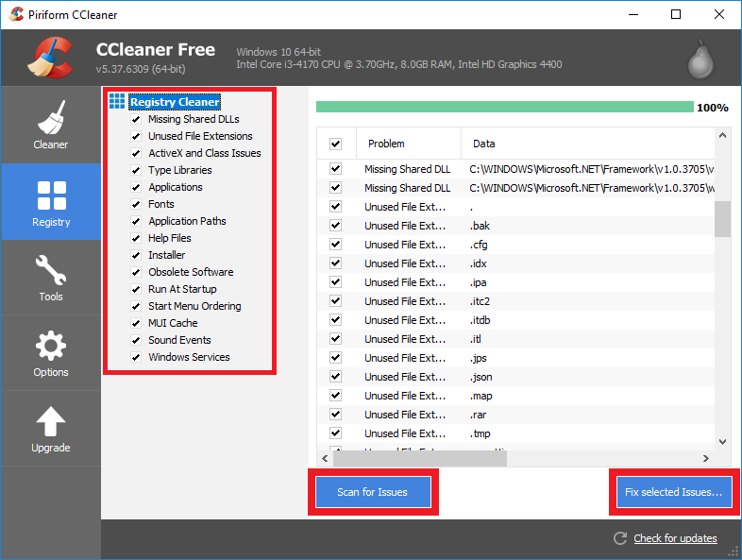Click the Upgrade arrow icon
The width and height of the screenshot is (742, 560).
click(51, 421)
